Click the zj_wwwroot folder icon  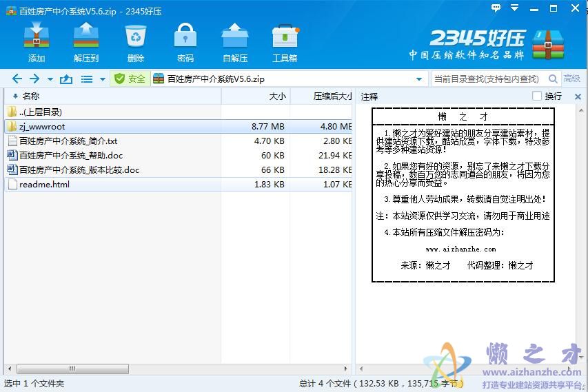pyautogui.click(x=12, y=126)
